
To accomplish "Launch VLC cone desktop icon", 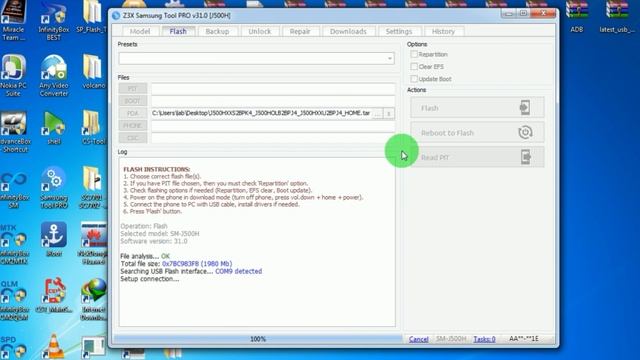I will click(53, 346).
